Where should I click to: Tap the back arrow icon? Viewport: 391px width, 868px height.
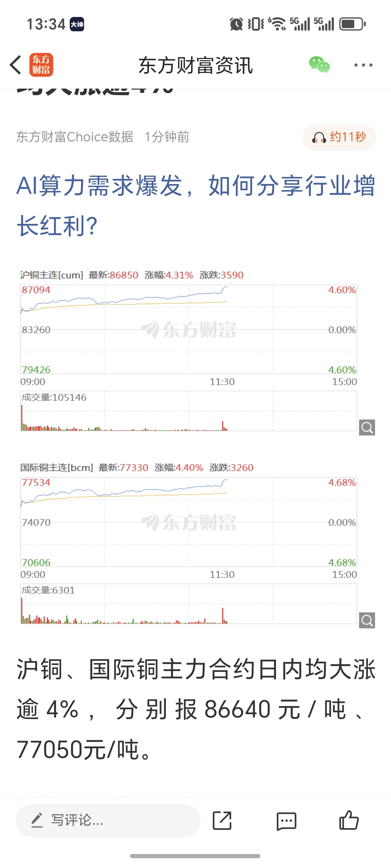pyautogui.click(x=16, y=65)
